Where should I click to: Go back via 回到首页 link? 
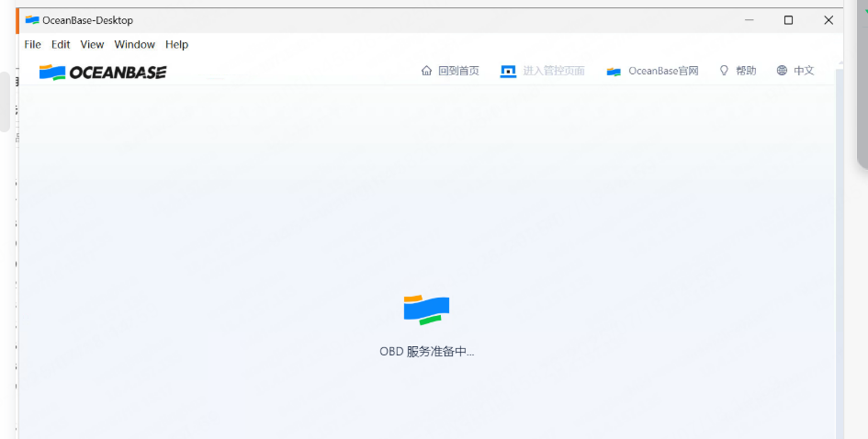click(458, 71)
